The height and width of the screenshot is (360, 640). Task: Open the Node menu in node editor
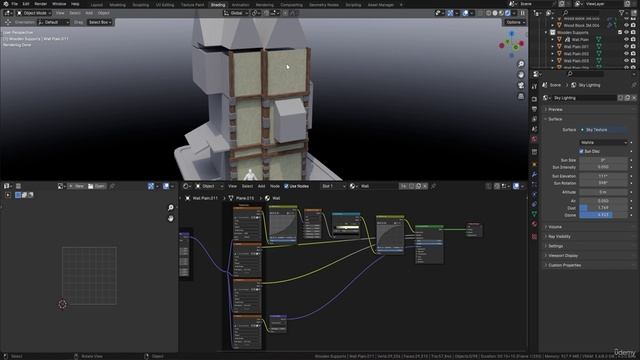275,186
